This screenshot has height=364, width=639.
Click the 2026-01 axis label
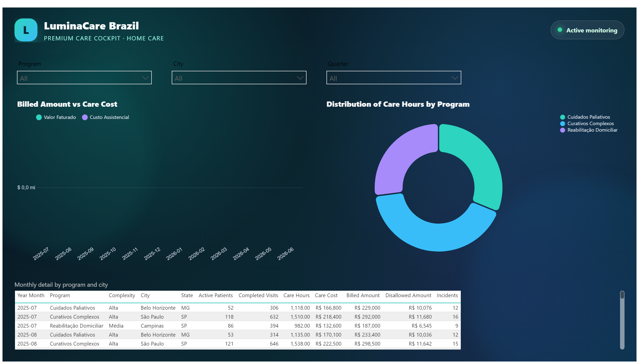pos(174,254)
